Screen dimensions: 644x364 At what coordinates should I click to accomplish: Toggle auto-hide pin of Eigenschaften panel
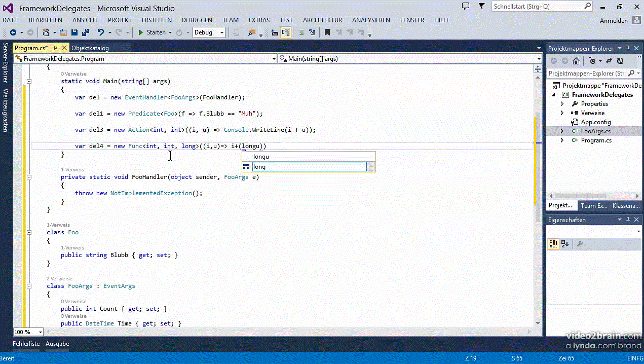628,220
